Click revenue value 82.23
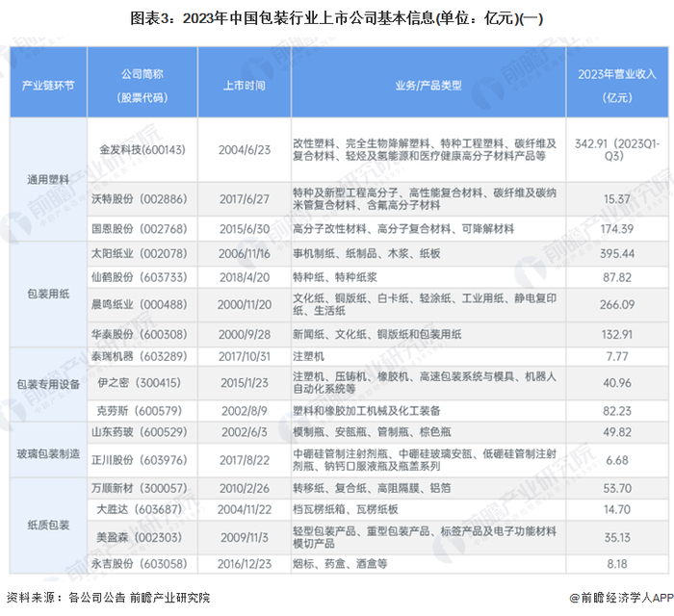This screenshot has height=616, width=674. (617, 411)
